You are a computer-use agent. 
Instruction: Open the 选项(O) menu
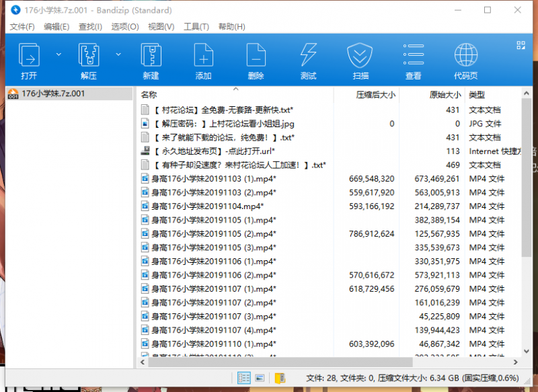pyautogui.click(x=124, y=27)
